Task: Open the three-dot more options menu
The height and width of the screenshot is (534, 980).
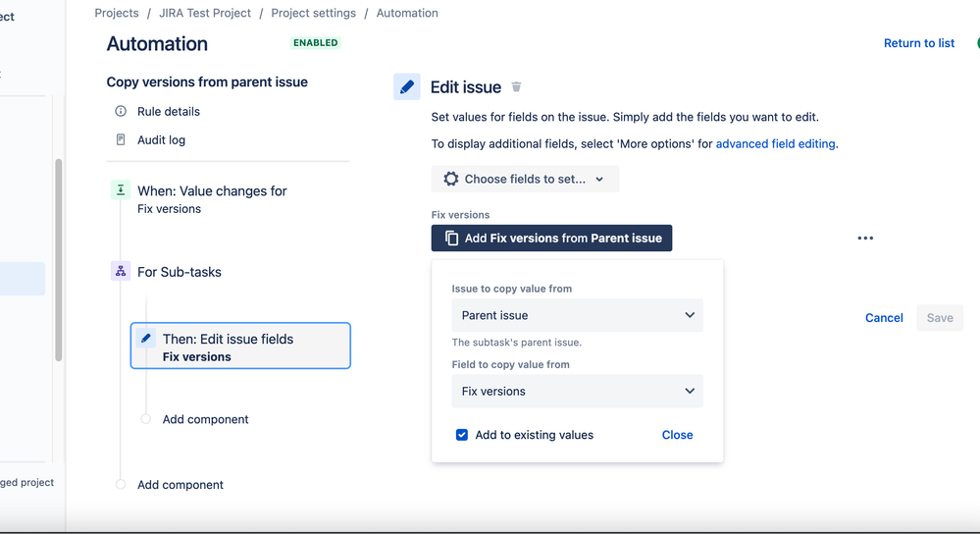Action: [865, 239]
